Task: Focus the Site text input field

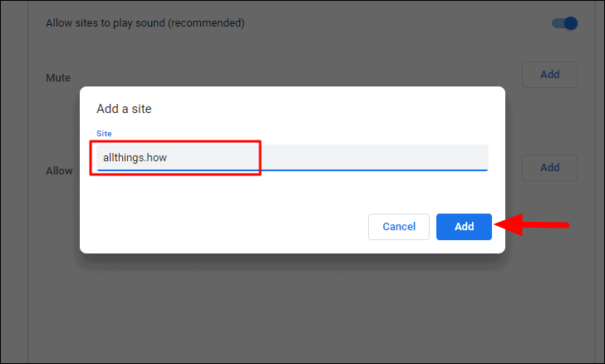Action: coord(292,157)
